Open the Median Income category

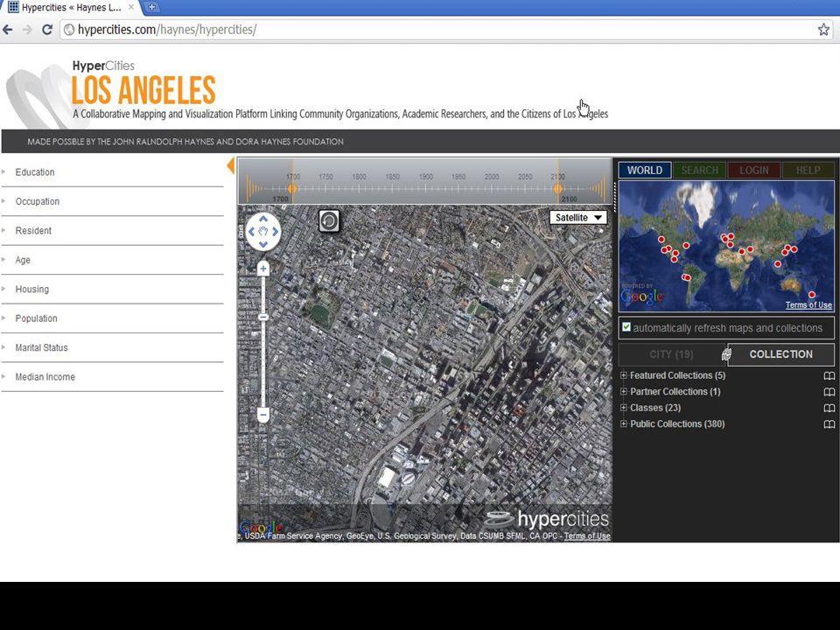(x=112, y=377)
